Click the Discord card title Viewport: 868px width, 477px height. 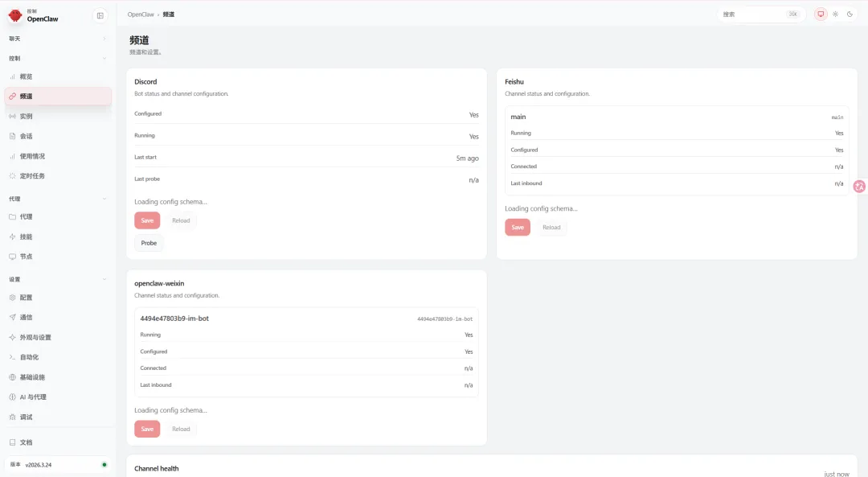coord(145,81)
